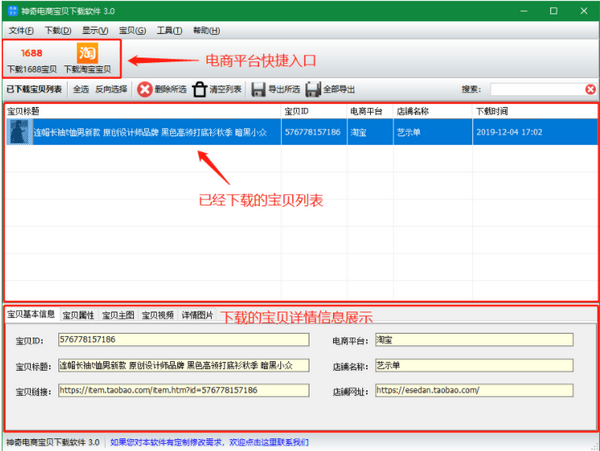Click the 全选 select all button
This screenshot has height=451, width=600.
point(81,89)
